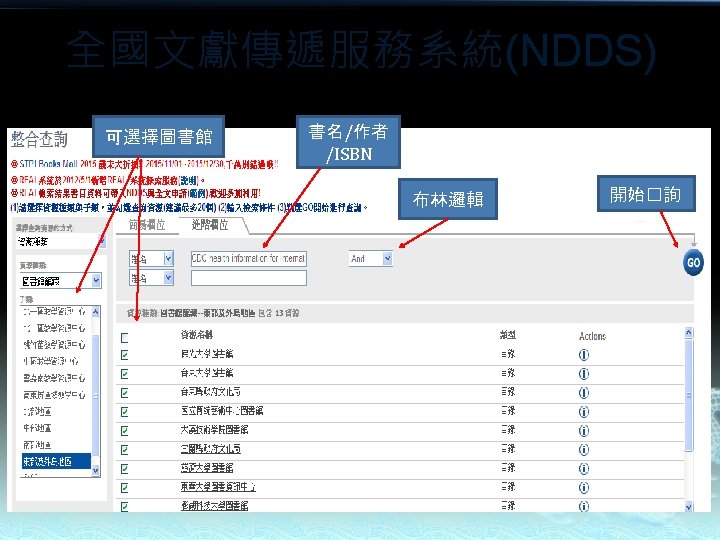Screen dimensions: 720x540
Task: Open the resource type dropdown above the sub-category list
Action: (x=61, y=281)
